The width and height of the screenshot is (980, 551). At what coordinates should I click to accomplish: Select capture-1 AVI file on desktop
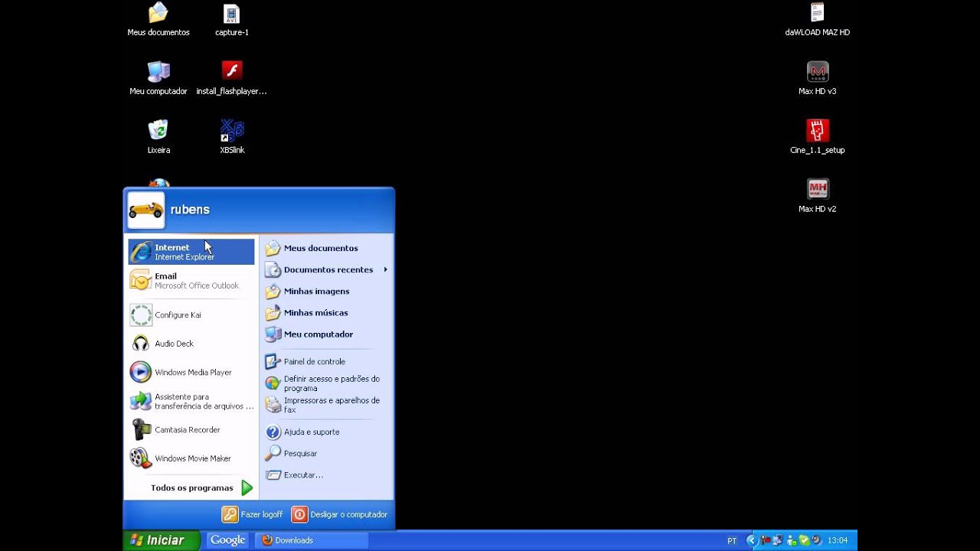232,20
